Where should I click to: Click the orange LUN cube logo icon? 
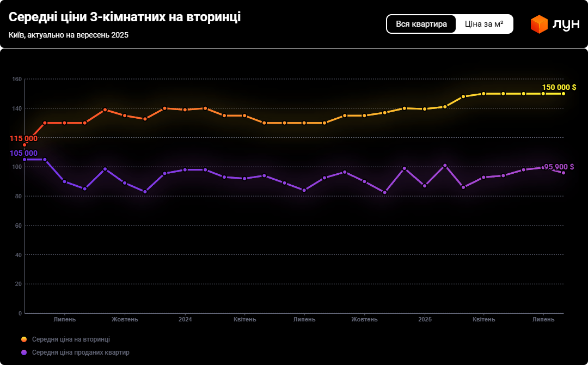539,24
